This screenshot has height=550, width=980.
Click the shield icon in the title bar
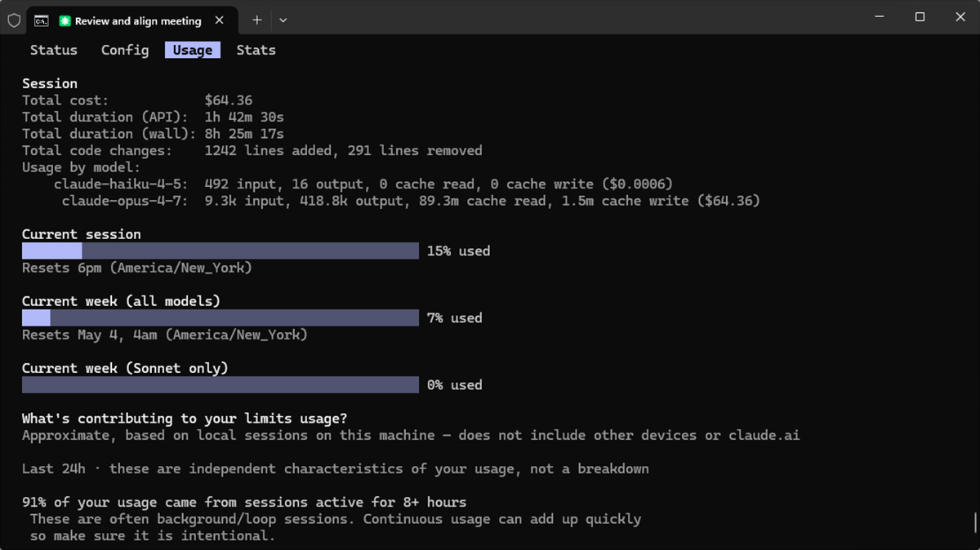click(14, 20)
